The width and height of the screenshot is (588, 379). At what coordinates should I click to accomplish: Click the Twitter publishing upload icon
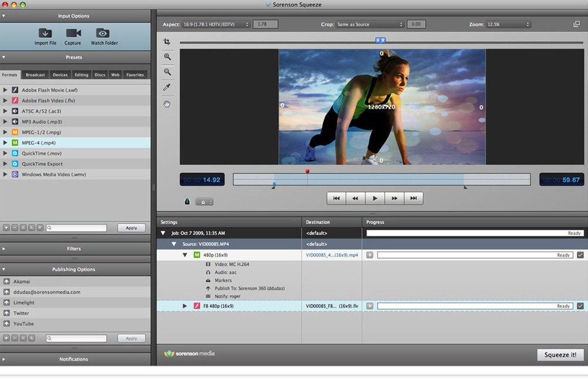point(6,313)
